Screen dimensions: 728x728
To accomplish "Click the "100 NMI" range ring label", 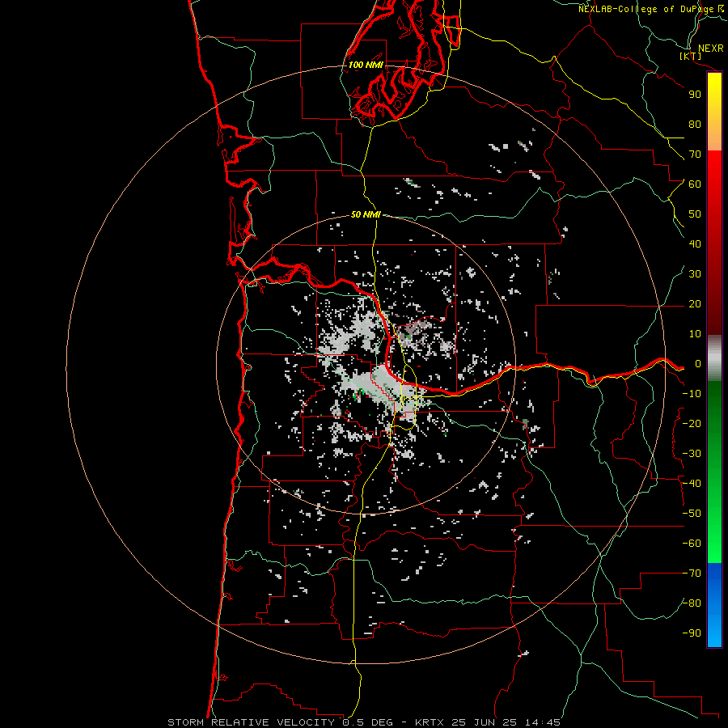I will (x=366, y=65).
